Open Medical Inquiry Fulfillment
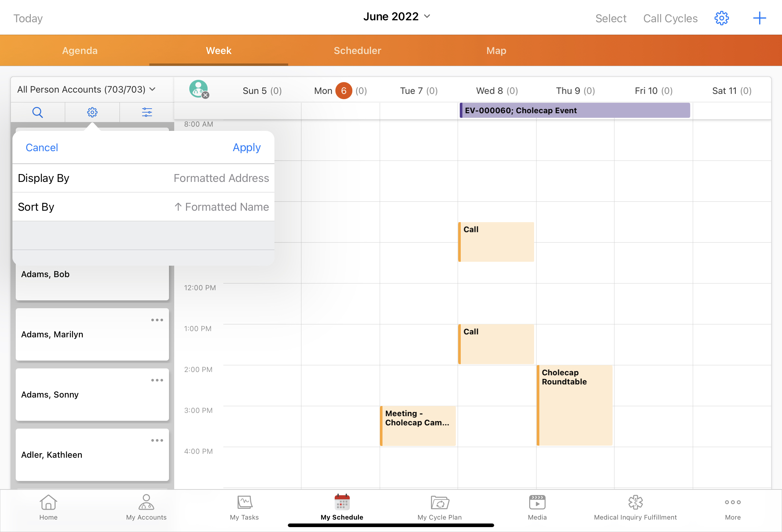This screenshot has width=782, height=532. [635, 508]
